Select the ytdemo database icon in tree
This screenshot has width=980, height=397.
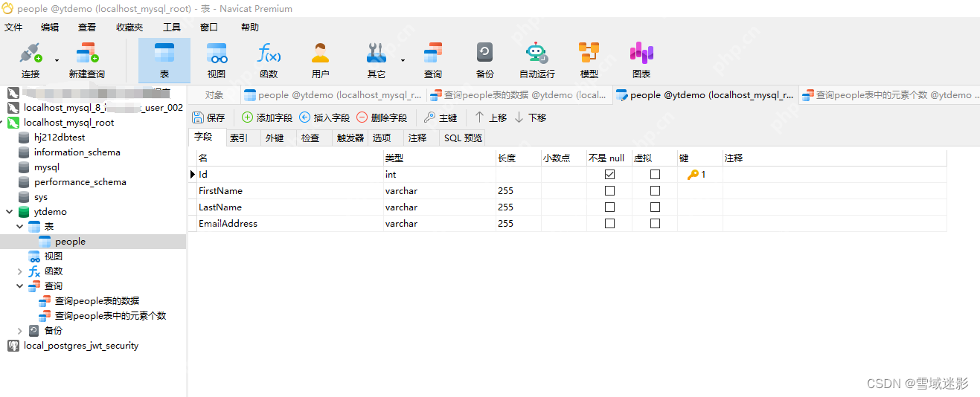tap(25, 212)
